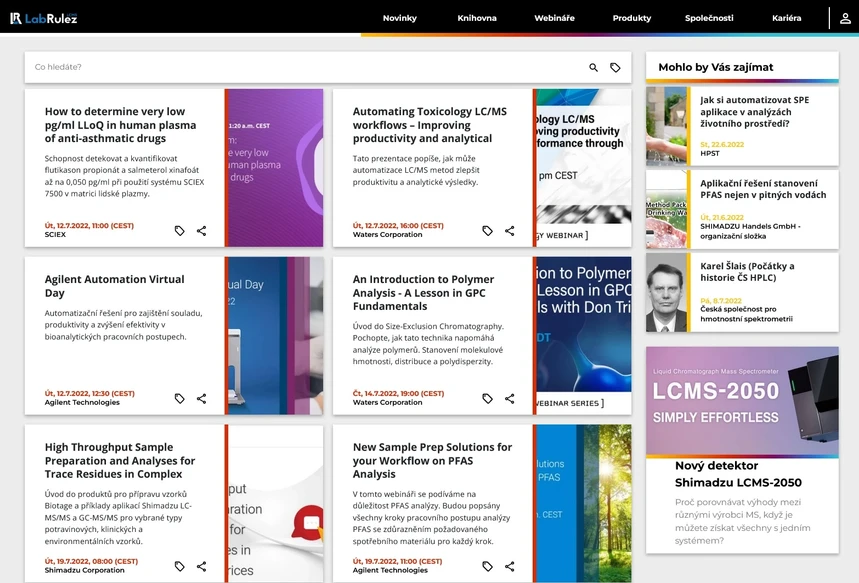Open 'High Throughput Sample Preparation' title

pyautogui.click(x=120, y=460)
